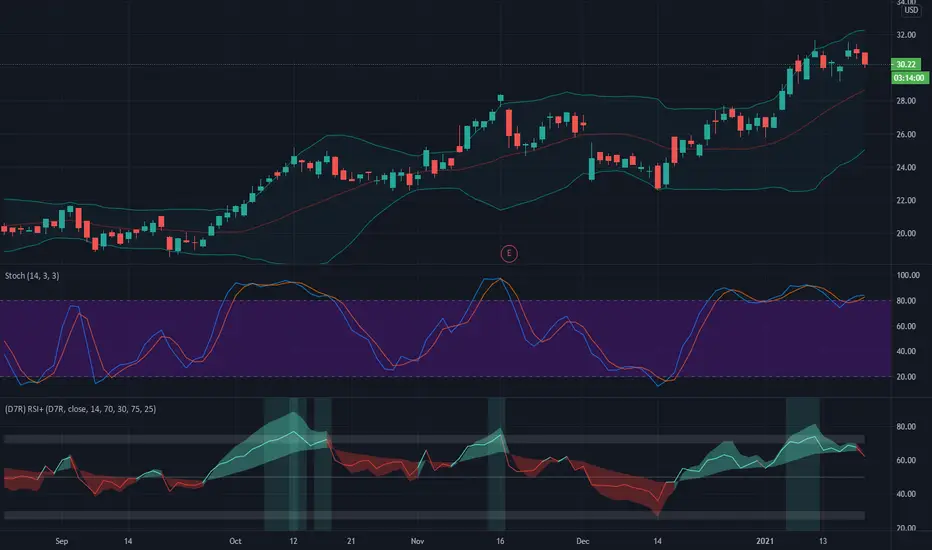932x550 pixels.
Task: Click the Stoch scale value 80.00
Action: click(906, 301)
